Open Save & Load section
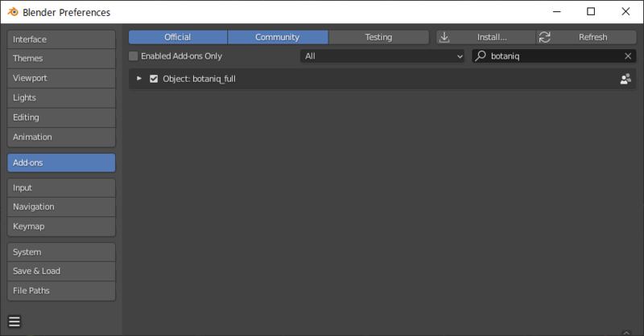This screenshot has width=644, height=336. (61, 271)
